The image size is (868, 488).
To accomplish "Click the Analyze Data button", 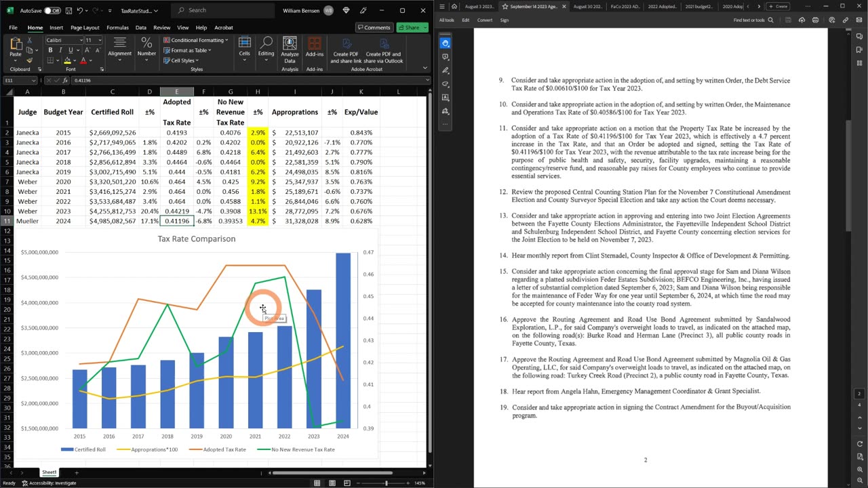I will click(290, 49).
